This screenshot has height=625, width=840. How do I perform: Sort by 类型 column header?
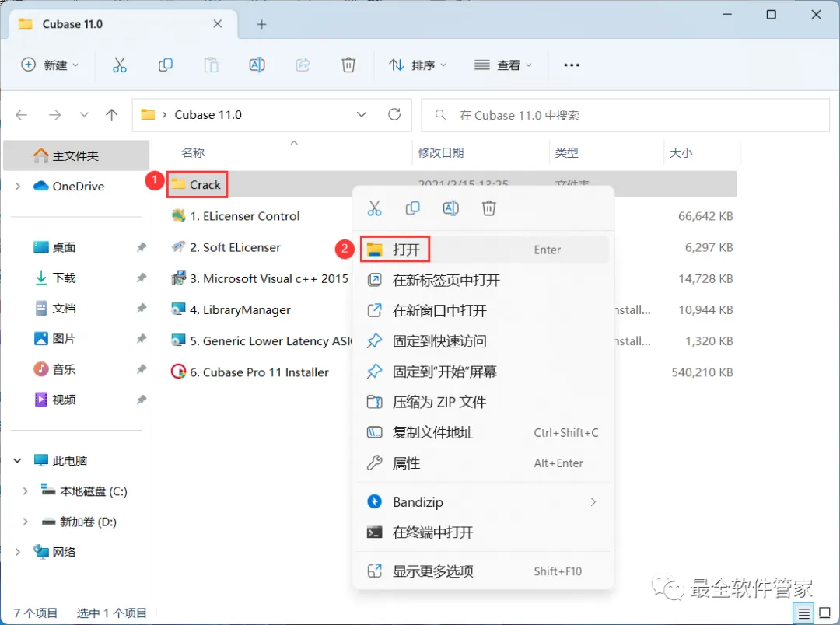point(566,152)
